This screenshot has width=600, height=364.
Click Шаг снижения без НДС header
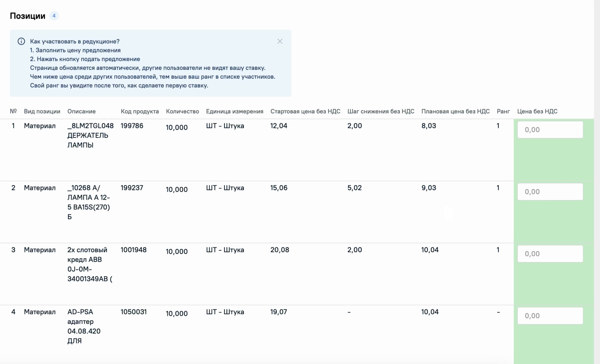(381, 111)
